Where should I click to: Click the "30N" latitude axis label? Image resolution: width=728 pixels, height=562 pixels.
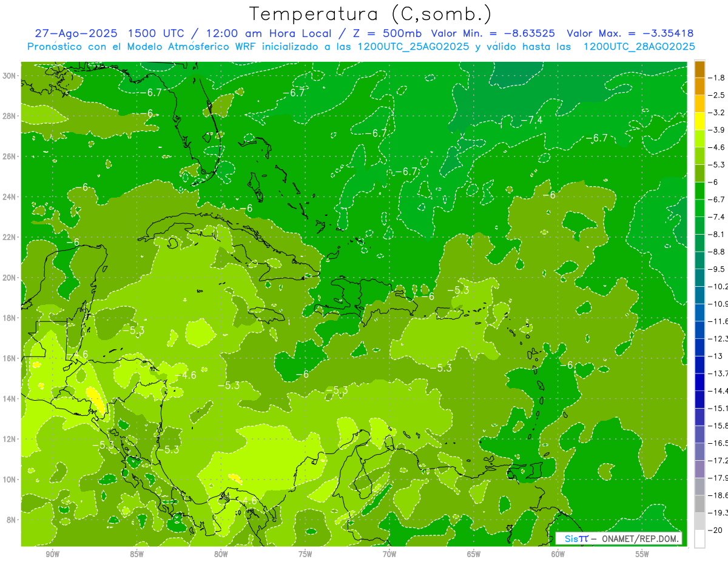pyautogui.click(x=9, y=76)
